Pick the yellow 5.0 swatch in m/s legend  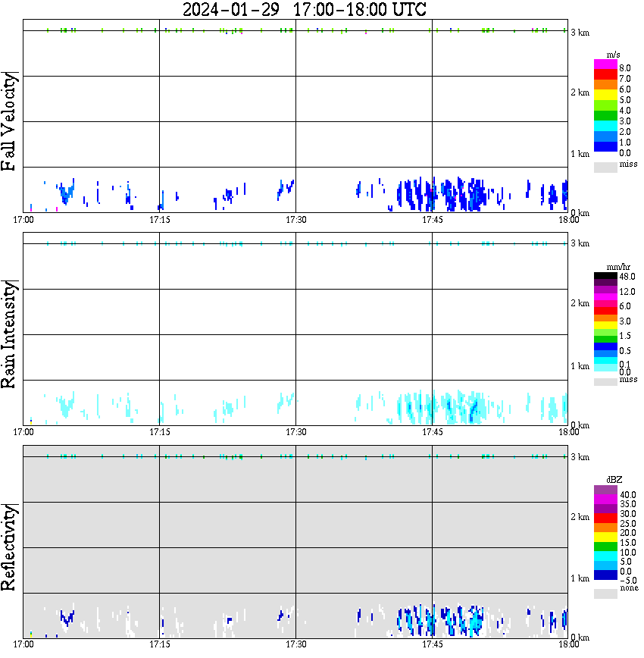point(605,96)
